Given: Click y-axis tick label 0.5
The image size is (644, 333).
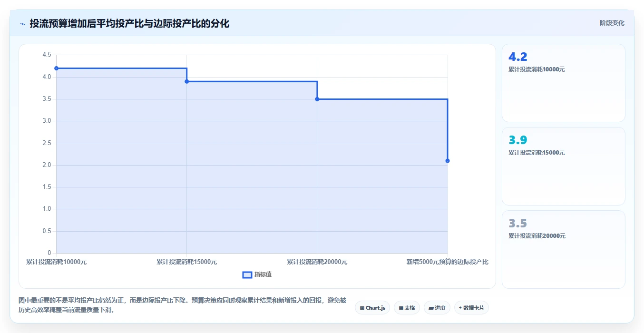Looking at the screenshot, I should coord(47,231).
